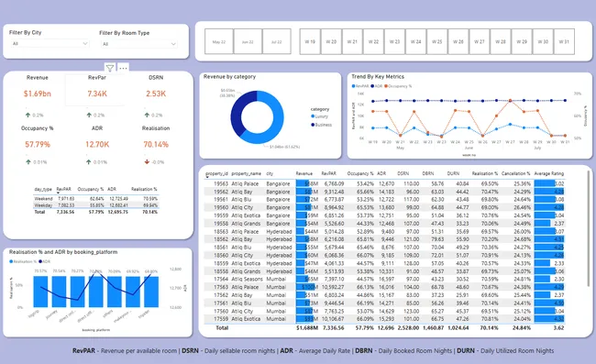Select row 17564 Atliq Seasons Mumbai
The width and height of the screenshot is (596, 364).
385,279
